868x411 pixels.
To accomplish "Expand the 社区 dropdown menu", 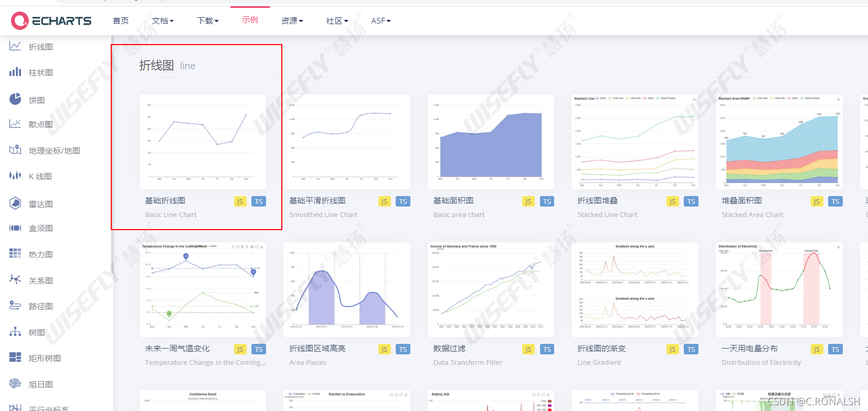I will (337, 21).
